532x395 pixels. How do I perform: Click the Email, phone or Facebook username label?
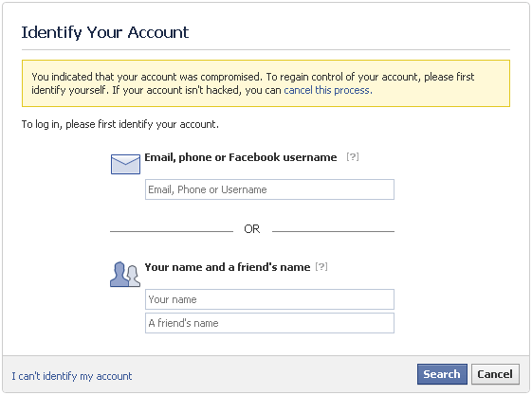point(241,157)
